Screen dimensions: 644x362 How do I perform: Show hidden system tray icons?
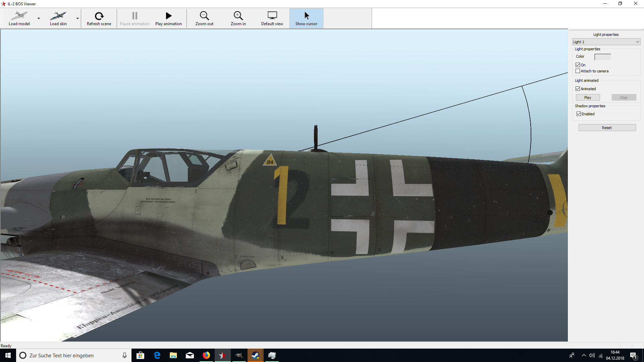(584, 355)
